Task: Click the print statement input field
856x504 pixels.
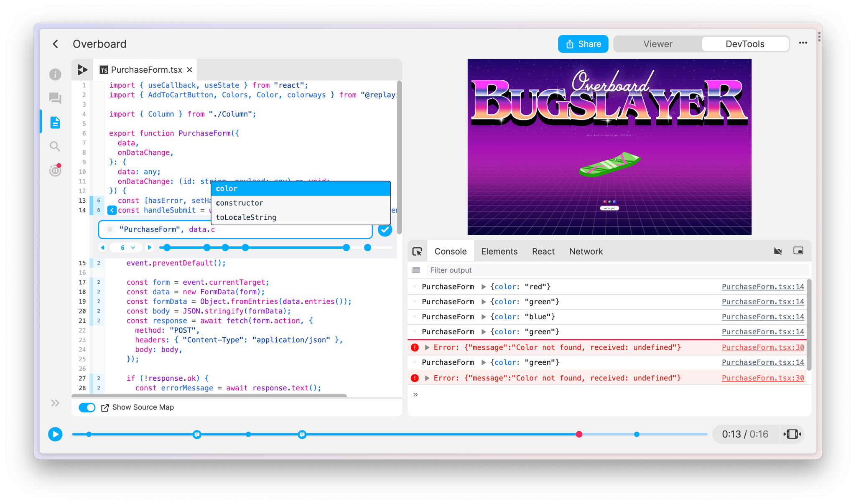Action: coord(235,229)
